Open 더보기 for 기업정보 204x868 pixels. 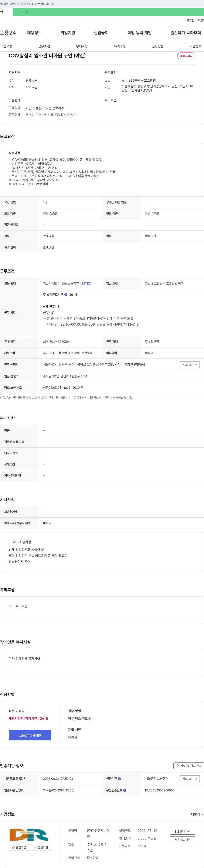[x=197, y=814]
